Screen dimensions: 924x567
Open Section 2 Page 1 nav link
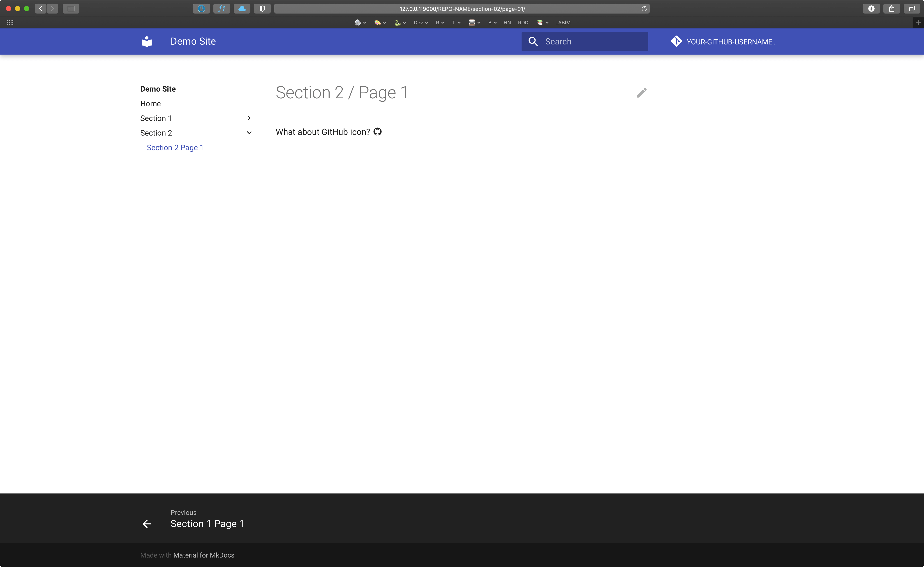click(175, 147)
